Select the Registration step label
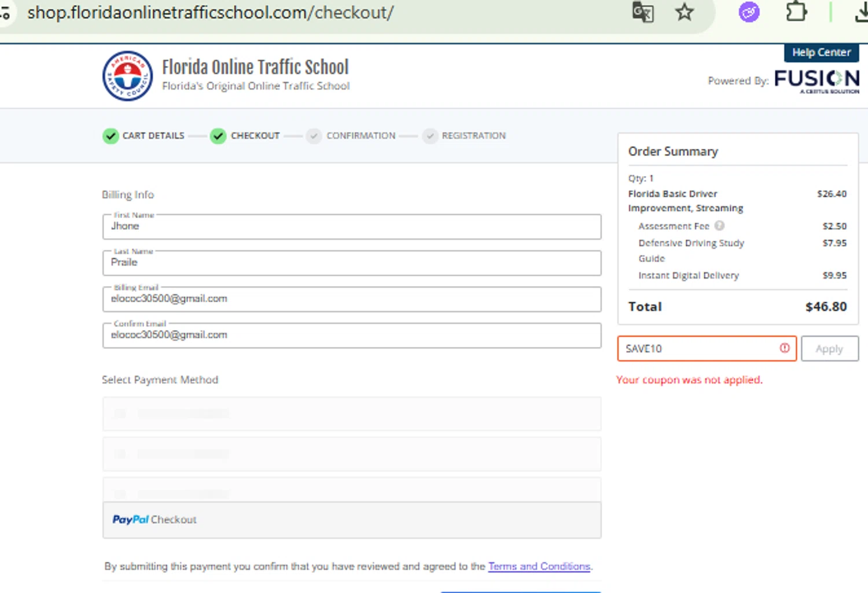This screenshot has height=593, width=868. [x=474, y=136]
